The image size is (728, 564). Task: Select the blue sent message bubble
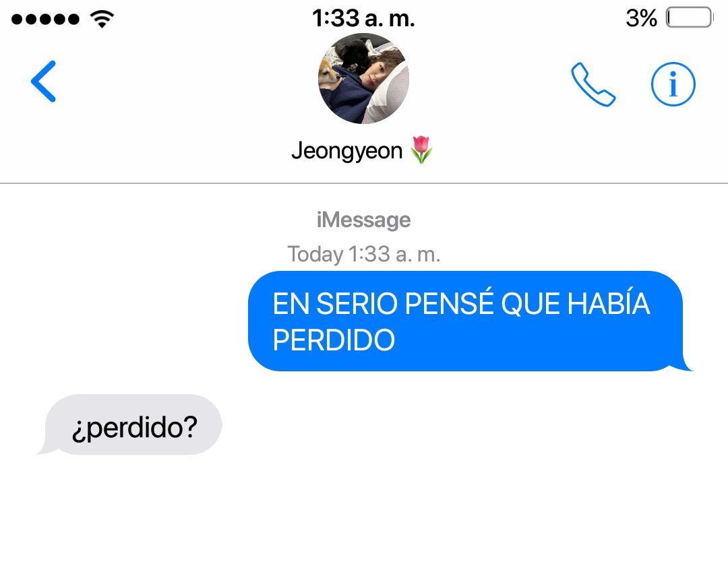click(x=470, y=321)
